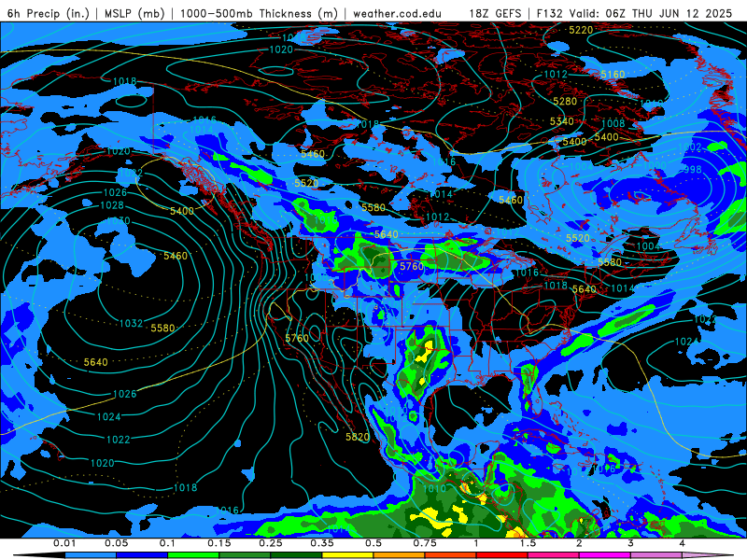The height and width of the screenshot is (560, 747).
Task: Click the '18Z GEFS' model run label
Action: tap(496, 13)
